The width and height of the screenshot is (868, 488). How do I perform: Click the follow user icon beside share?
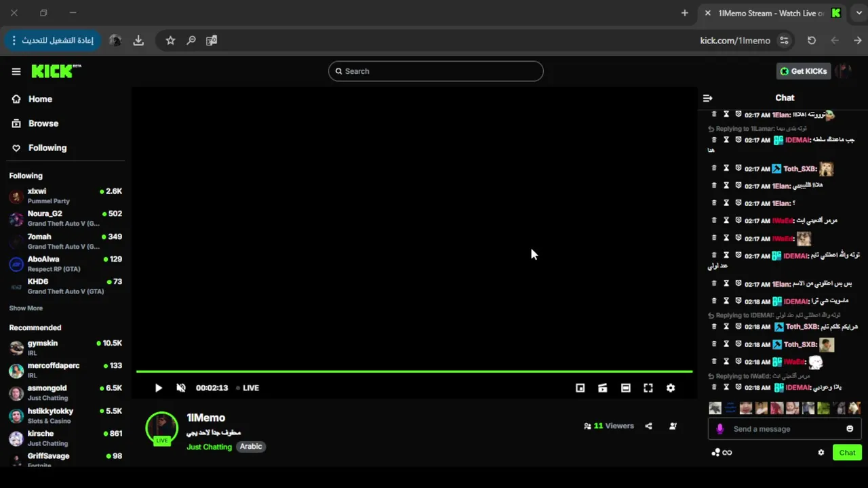tap(673, 426)
